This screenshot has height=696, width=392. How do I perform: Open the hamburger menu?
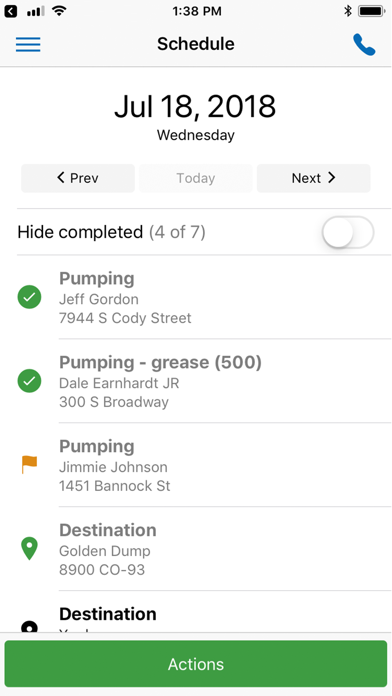point(28,44)
